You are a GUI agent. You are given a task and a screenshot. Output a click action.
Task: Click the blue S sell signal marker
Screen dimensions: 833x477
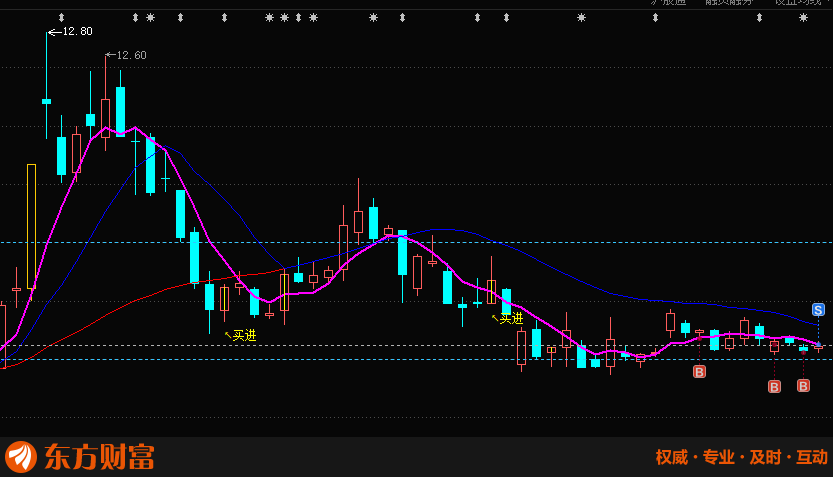(818, 310)
